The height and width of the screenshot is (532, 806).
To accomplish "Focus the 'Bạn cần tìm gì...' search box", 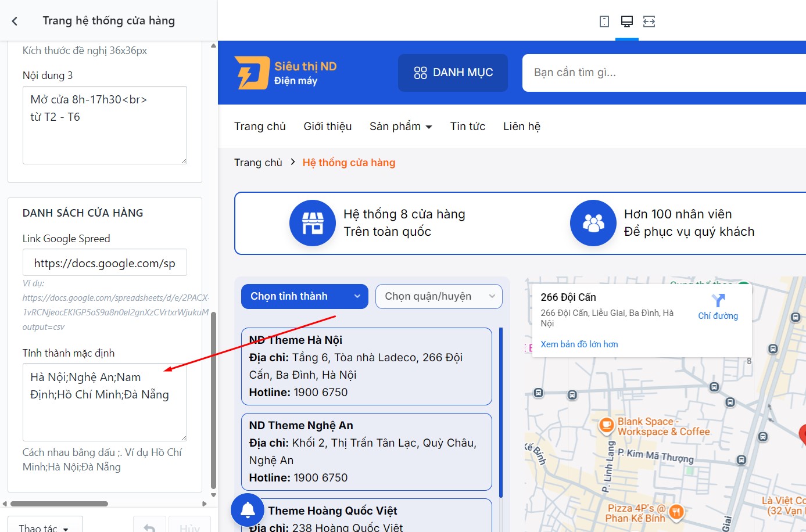I will [x=664, y=73].
